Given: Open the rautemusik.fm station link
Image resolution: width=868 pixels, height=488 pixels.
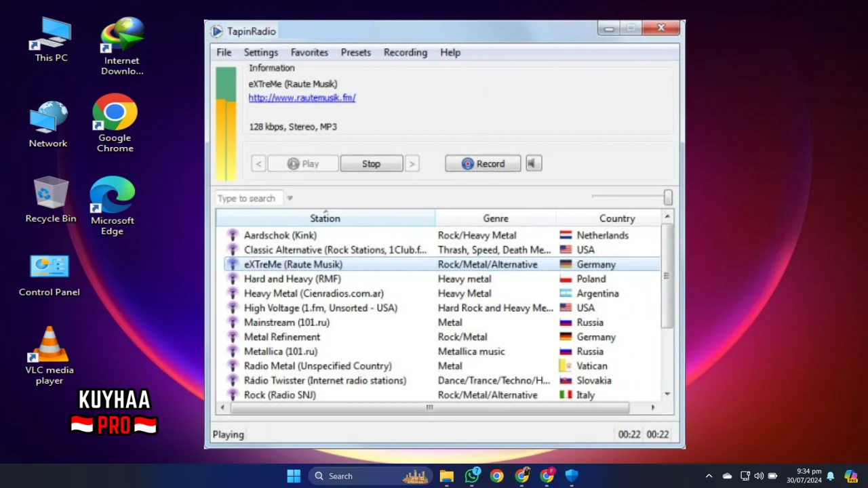Looking at the screenshot, I should (x=302, y=98).
